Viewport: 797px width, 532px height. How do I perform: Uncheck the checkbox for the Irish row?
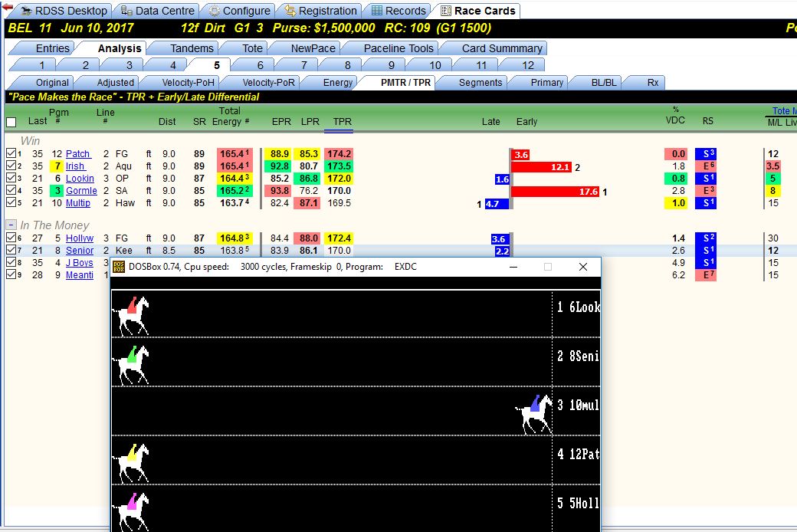[x=11, y=166]
